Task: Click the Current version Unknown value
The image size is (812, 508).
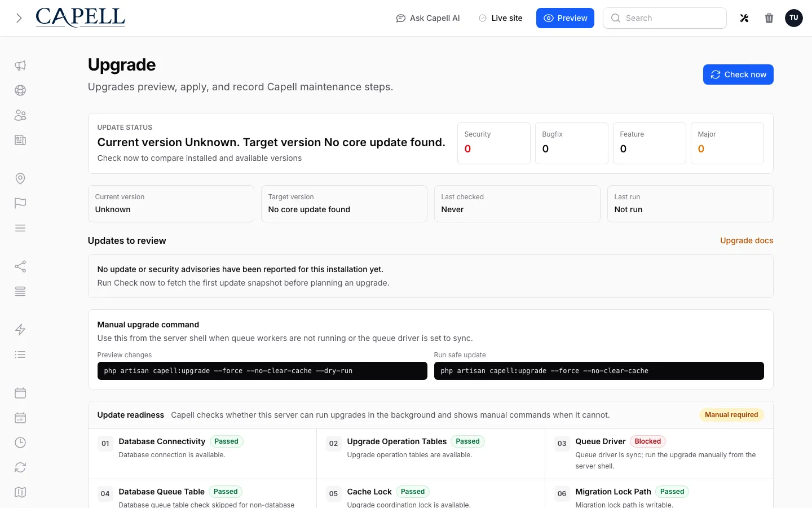Action: tap(113, 209)
